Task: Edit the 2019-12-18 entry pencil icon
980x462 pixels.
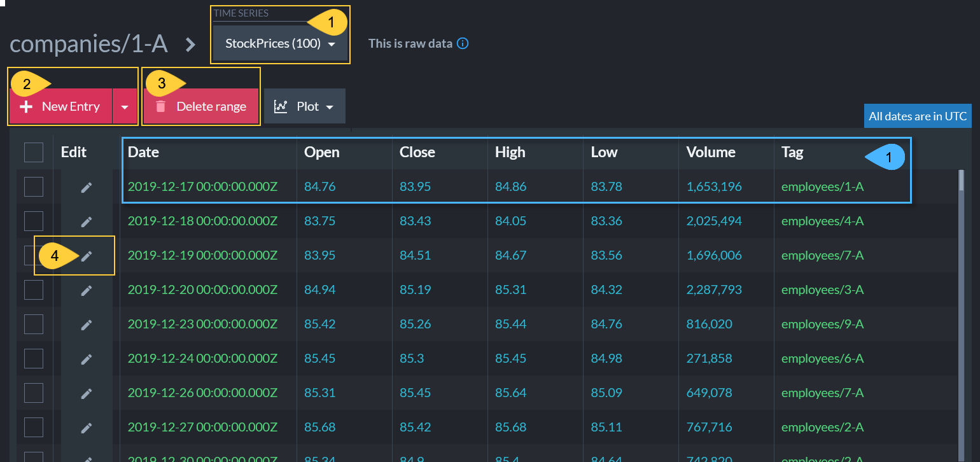Action: tap(87, 221)
